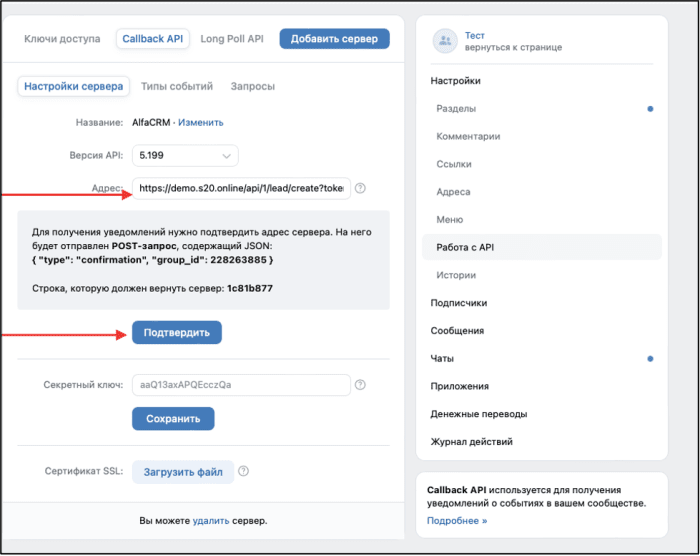Click into the Адрес URL input field

[x=241, y=188]
